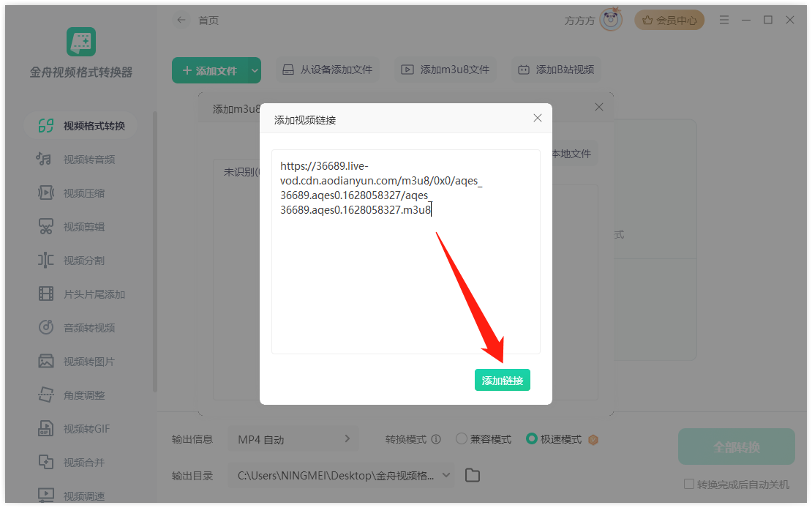
Task: Click the green 添加链接 button
Action: (x=502, y=380)
